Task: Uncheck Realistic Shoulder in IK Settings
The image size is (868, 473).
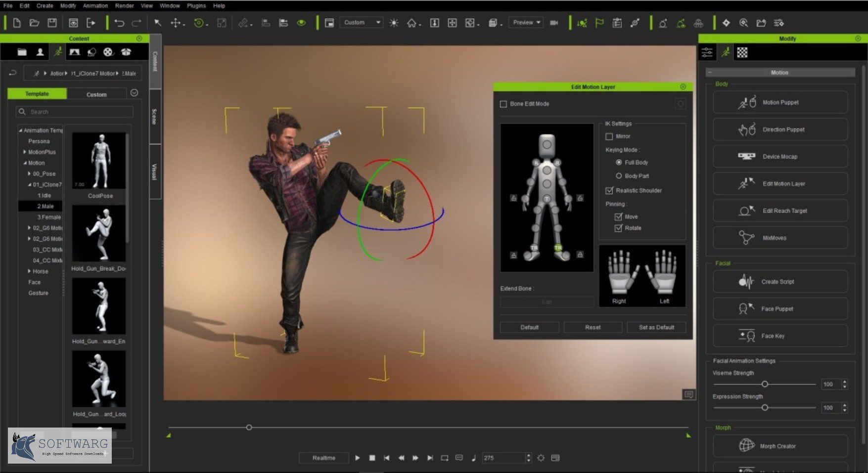Action: tap(609, 190)
